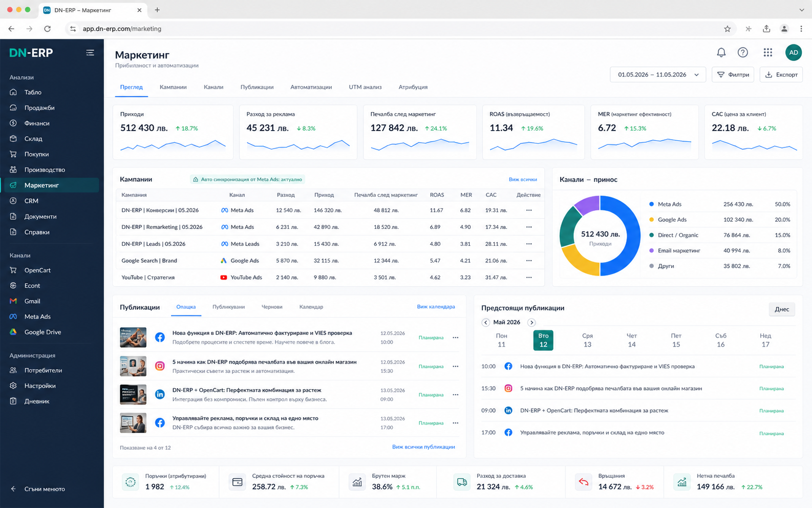Click the CRM sidebar icon
The height and width of the screenshot is (508, 812).
(13, 201)
